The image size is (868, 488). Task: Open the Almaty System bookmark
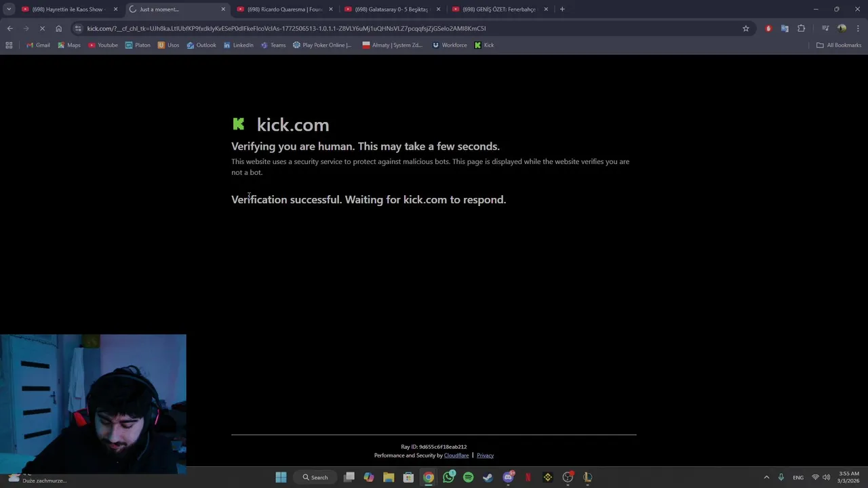pos(392,45)
